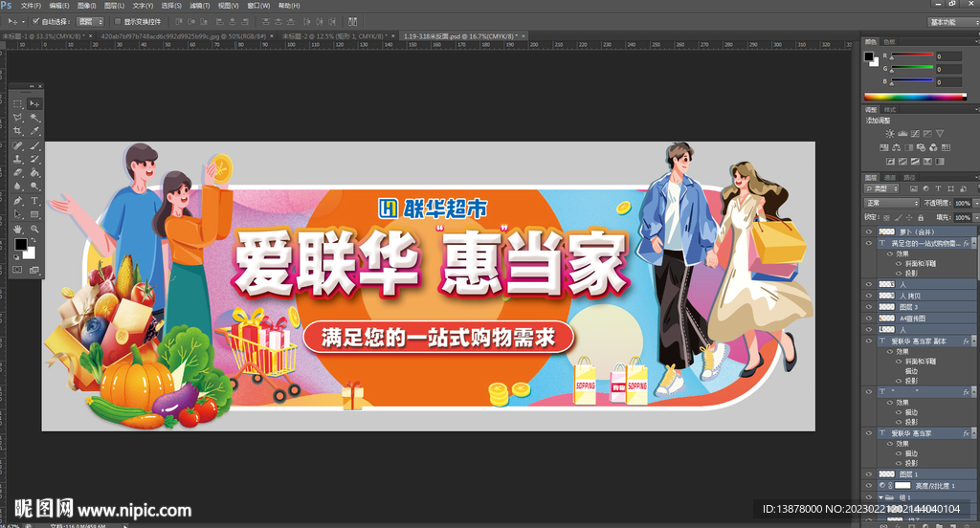The width and height of the screenshot is (980, 528).
Task: Swap foreground and background colors
Action: tap(33, 240)
